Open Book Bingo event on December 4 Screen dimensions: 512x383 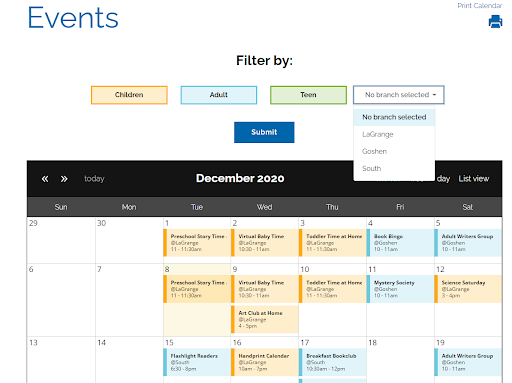click(400, 243)
